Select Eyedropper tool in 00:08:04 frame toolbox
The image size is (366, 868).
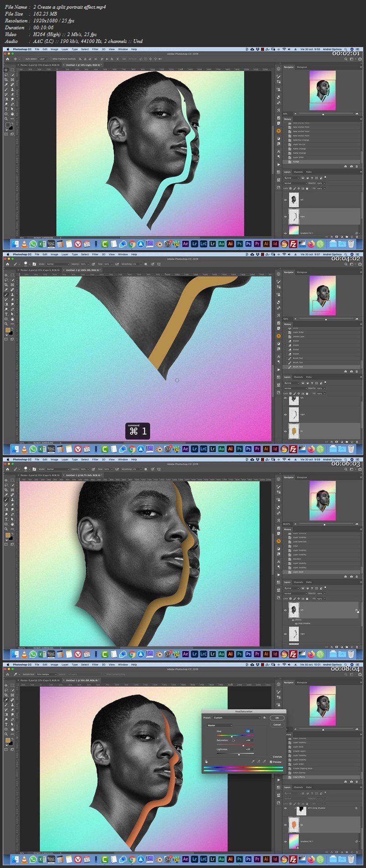pyautogui.click(x=6, y=700)
